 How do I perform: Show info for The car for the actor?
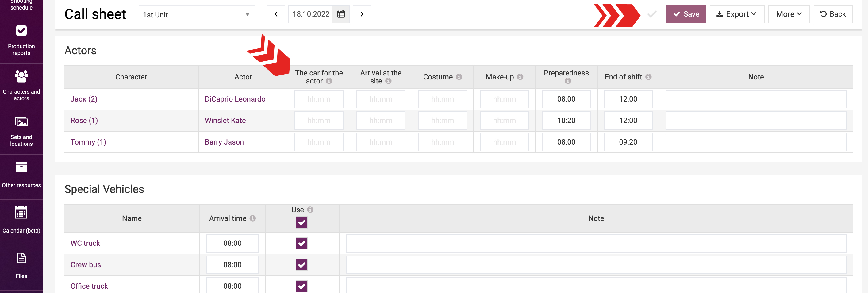tap(329, 81)
